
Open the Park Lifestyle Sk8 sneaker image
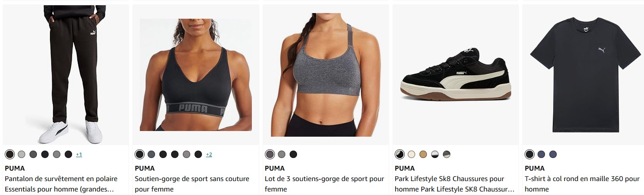click(456, 74)
